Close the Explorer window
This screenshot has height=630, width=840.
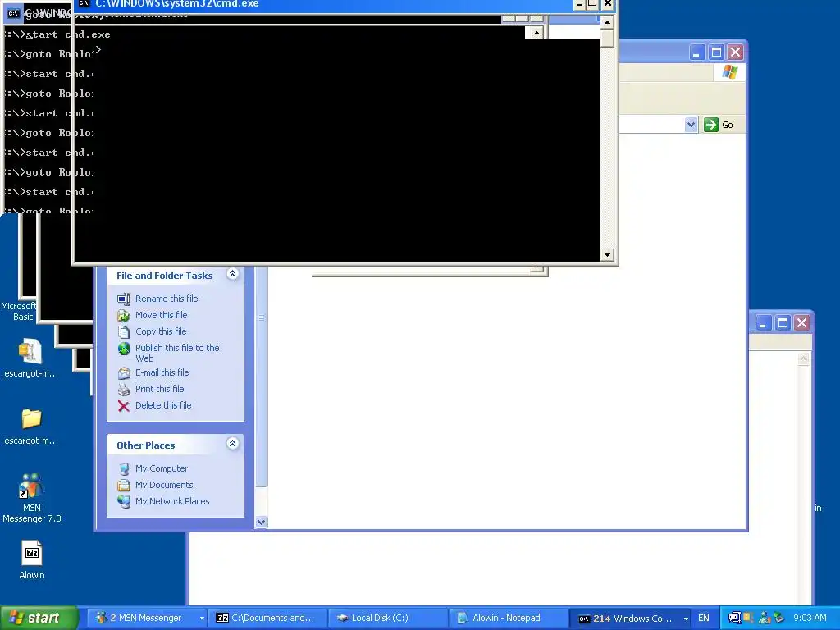[736, 52]
